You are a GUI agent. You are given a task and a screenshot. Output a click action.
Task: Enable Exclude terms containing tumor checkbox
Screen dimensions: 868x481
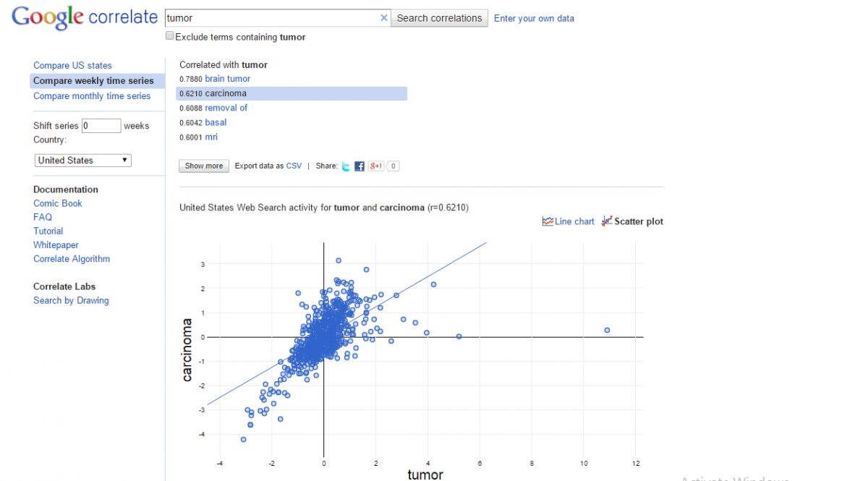[x=170, y=35]
